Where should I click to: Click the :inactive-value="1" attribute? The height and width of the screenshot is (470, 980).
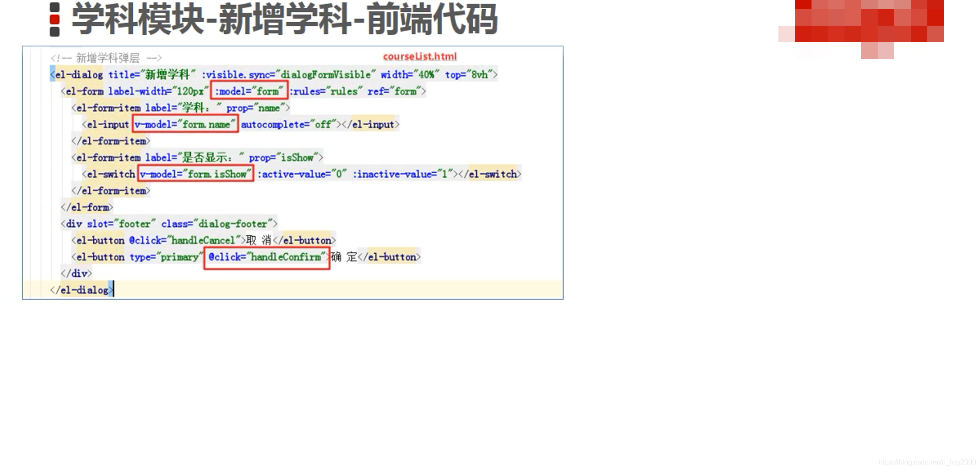tap(402, 174)
